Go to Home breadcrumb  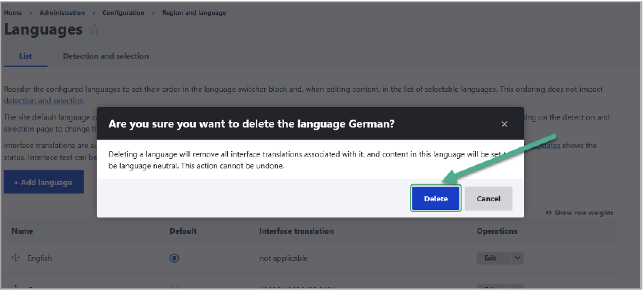tap(13, 13)
